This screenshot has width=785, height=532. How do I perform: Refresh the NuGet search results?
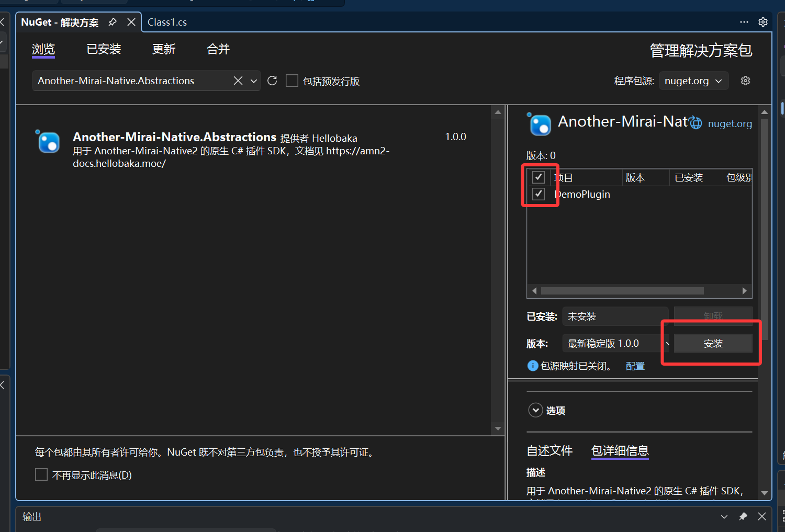click(272, 81)
